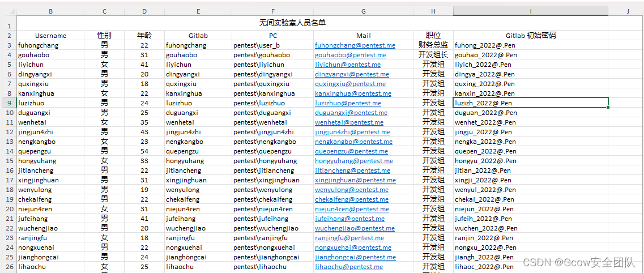Click the title cell 无间实验室人员名单
Viewport: 644px width, 273px height.
[292, 23]
